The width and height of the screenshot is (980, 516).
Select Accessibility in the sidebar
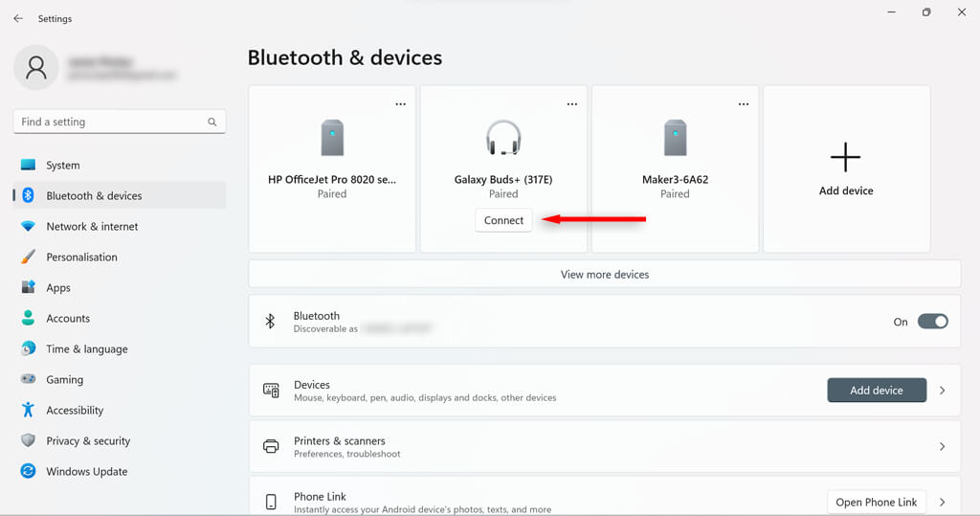[x=75, y=410]
